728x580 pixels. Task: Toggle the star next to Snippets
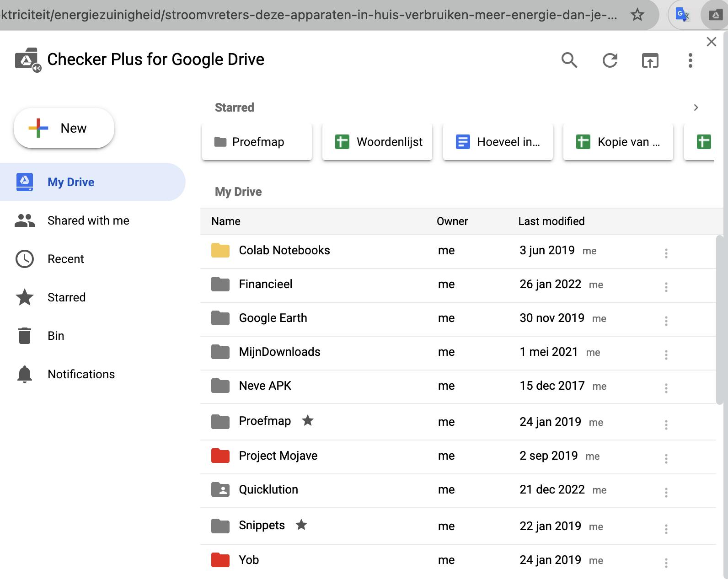point(301,525)
